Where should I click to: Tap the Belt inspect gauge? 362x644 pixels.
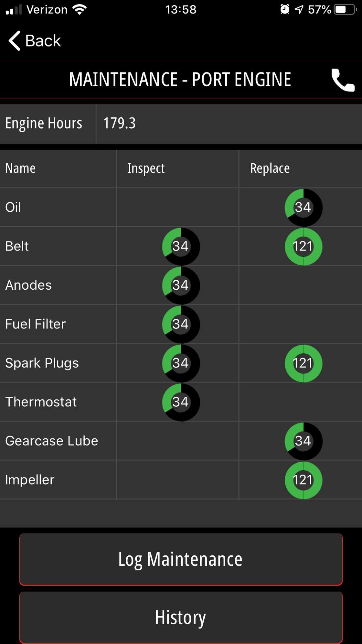pyautogui.click(x=181, y=246)
